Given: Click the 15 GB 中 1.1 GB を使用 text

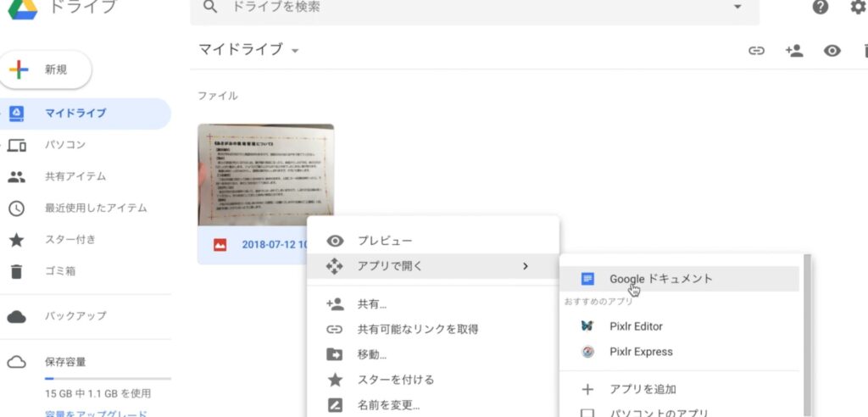Looking at the screenshot, I should click(x=97, y=394).
